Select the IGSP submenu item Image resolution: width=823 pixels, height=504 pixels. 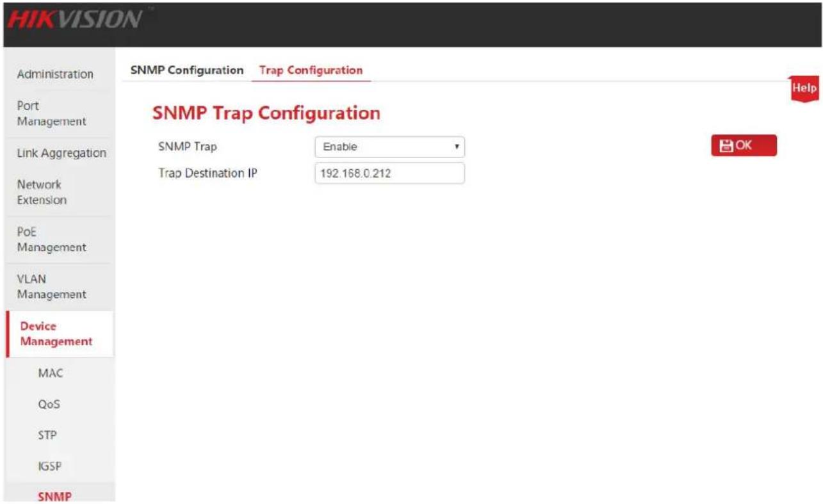point(50,467)
